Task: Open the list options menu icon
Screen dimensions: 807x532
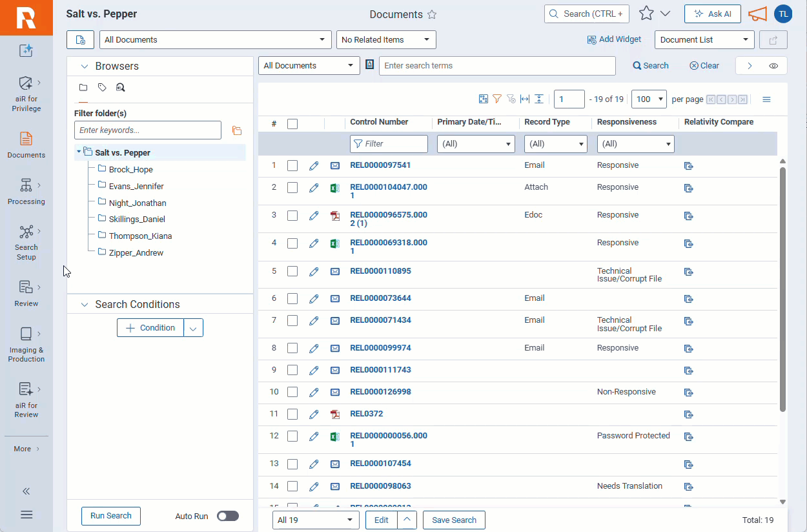Action: tap(767, 99)
